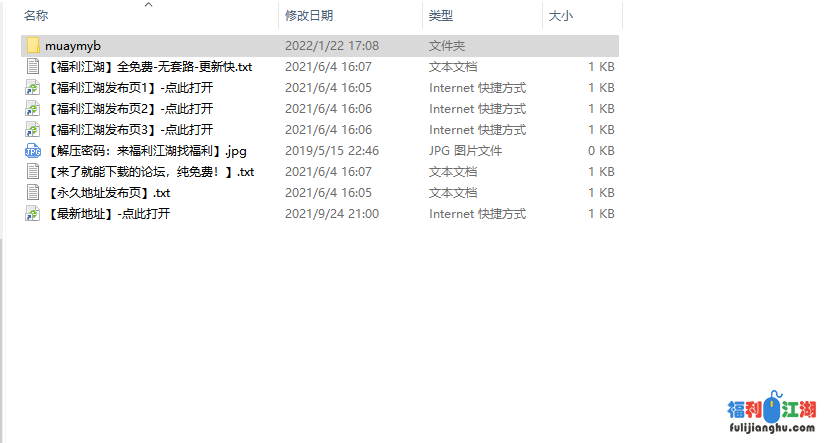Screen dimensions: 827x443
Task: Click the shortcut icon for 福利江湖发布页3
Action: coord(33,130)
